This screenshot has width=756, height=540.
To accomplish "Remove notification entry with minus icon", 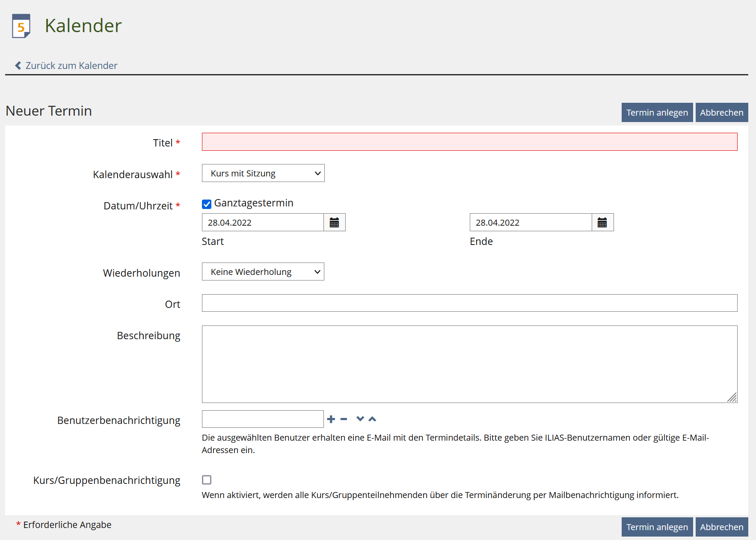I will [x=344, y=419].
